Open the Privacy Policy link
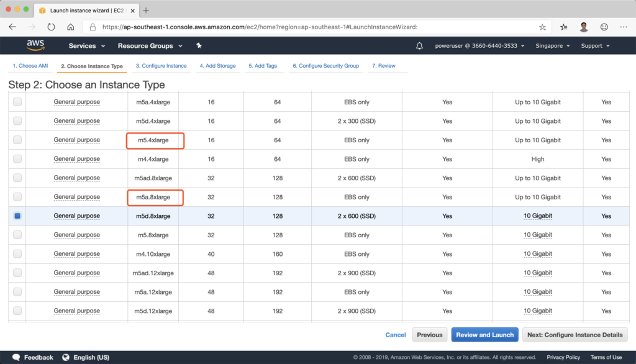The height and width of the screenshot is (364, 636). point(563,358)
